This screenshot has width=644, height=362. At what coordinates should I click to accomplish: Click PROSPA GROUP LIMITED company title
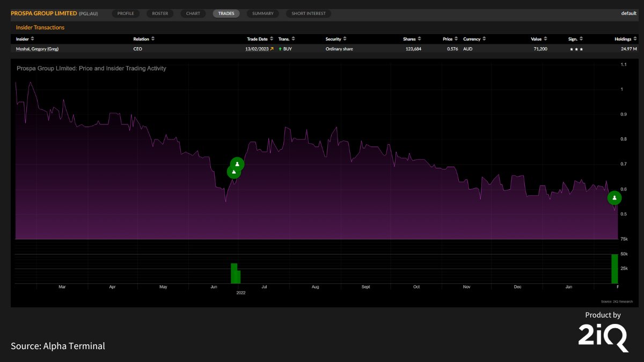[44, 13]
